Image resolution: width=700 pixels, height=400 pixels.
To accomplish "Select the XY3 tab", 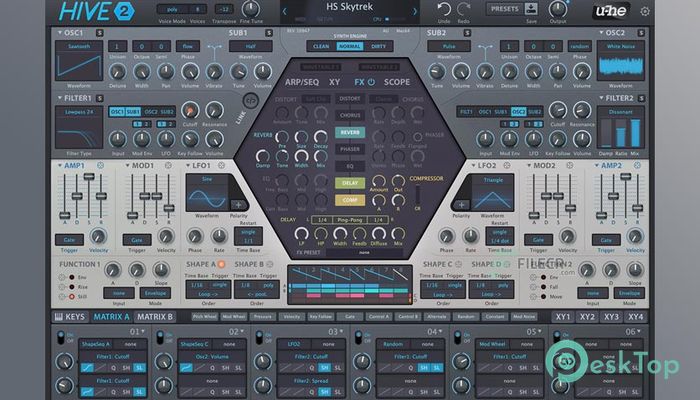I will tap(611, 317).
